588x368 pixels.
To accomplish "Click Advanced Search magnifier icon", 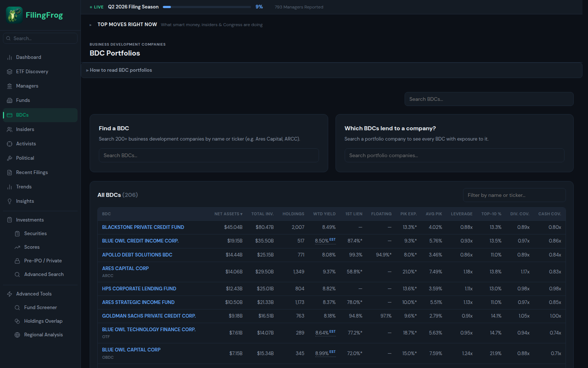I will click(x=17, y=275).
